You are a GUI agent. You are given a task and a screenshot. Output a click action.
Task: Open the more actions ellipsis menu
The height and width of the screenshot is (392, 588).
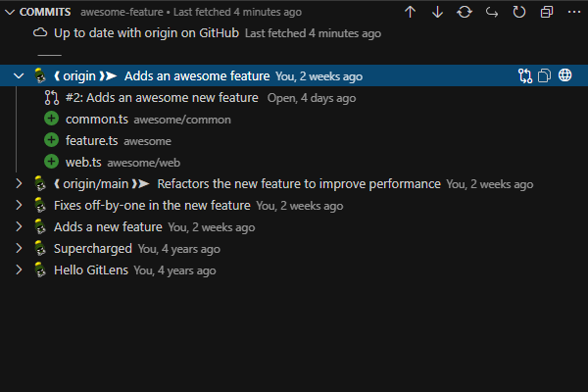[x=573, y=12]
